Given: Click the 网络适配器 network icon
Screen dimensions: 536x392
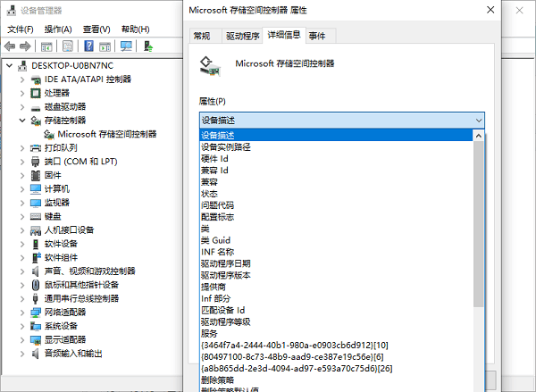Looking at the screenshot, I should (36, 313).
